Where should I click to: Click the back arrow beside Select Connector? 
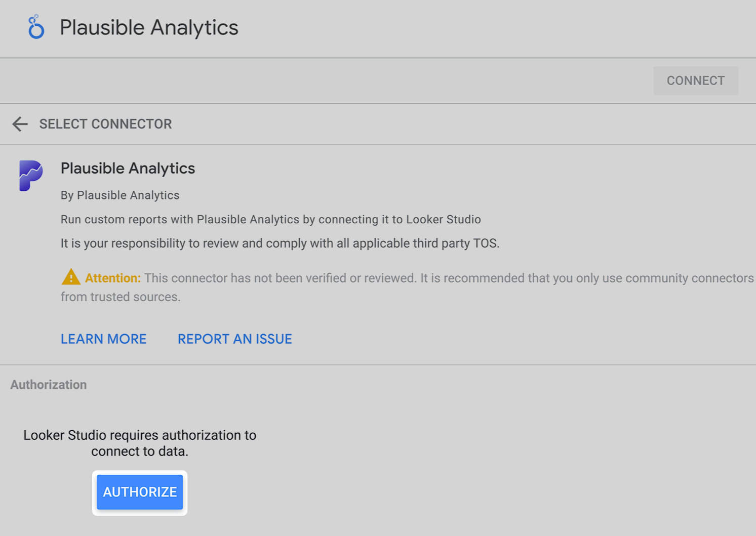(x=20, y=124)
